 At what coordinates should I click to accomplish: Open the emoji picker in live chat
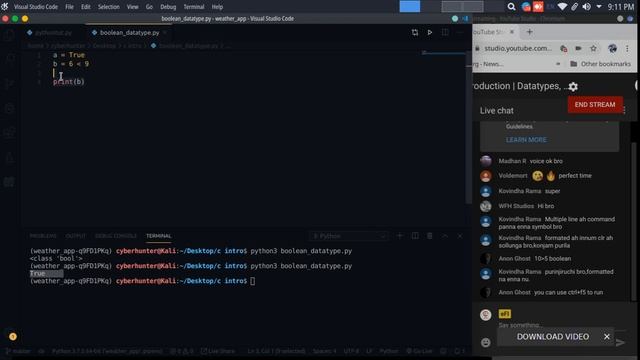pyautogui.click(x=485, y=342)
